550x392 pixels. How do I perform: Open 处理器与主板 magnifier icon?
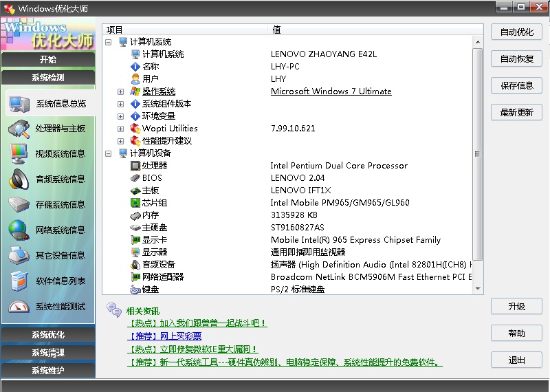point(19,129)
